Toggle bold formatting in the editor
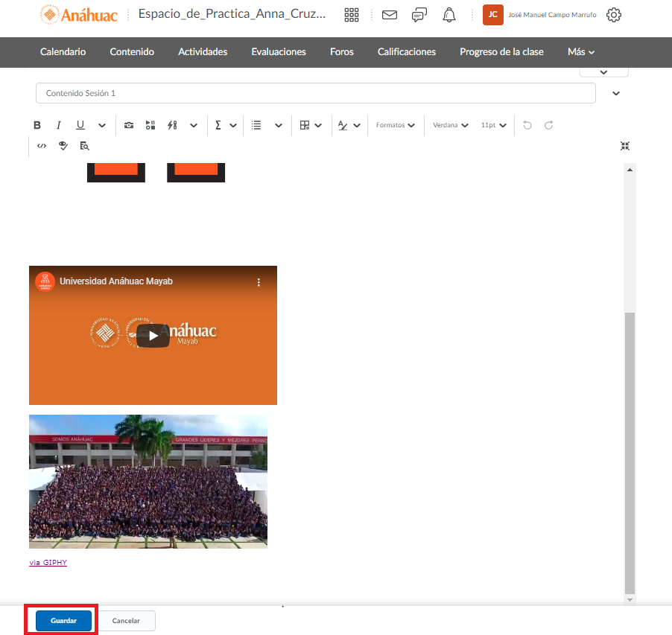Screen dimensions: 672x635 click(37, 125)
